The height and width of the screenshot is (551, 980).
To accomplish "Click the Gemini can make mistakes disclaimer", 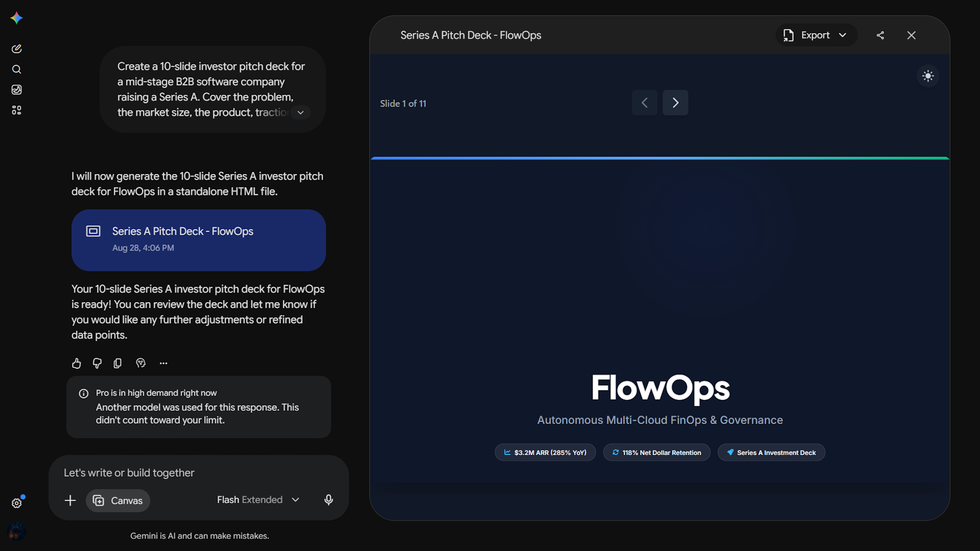I will click(200, 536).
